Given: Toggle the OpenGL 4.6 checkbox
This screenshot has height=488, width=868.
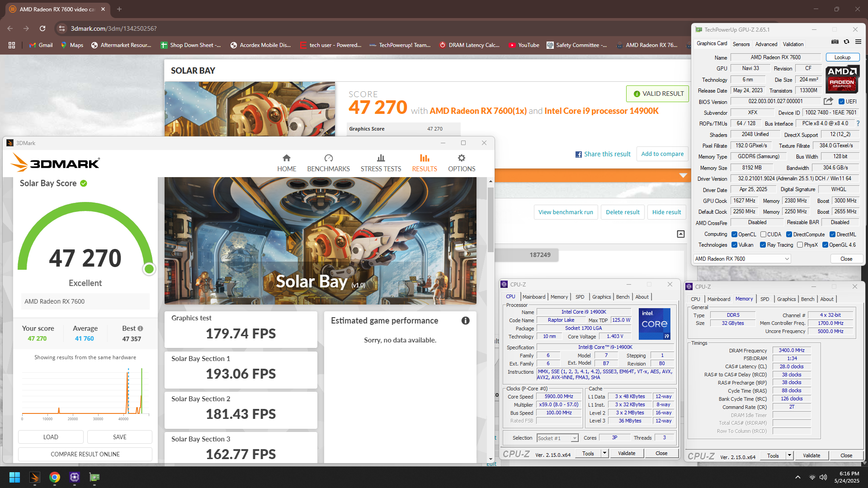Looking at the screenshot, I should point(825,245).
